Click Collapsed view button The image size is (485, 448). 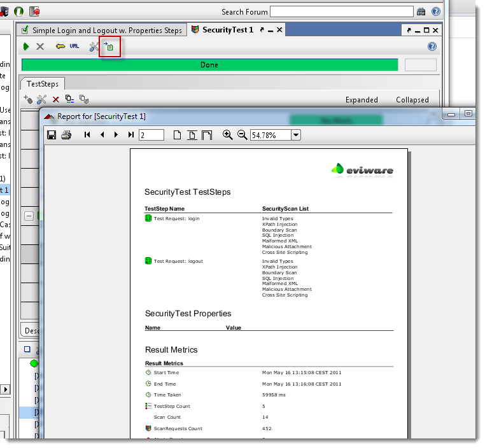412,100
